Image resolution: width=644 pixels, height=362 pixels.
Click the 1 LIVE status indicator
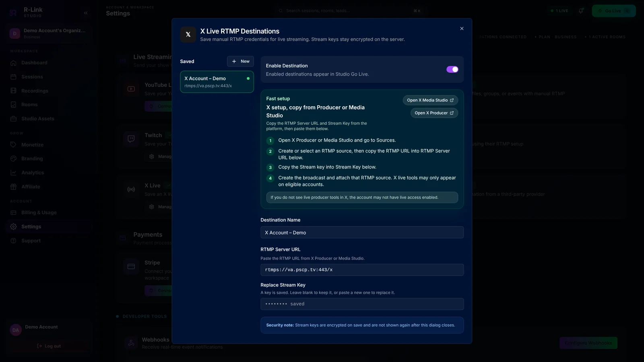pos(559,11)
